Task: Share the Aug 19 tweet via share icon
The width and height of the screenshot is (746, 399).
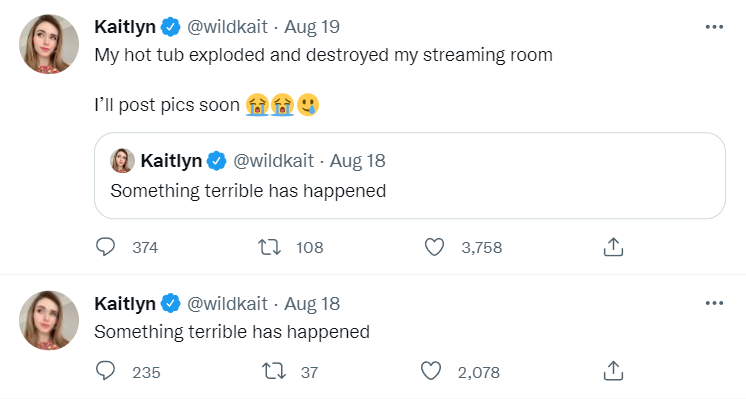Action: [x=613, y=247]
